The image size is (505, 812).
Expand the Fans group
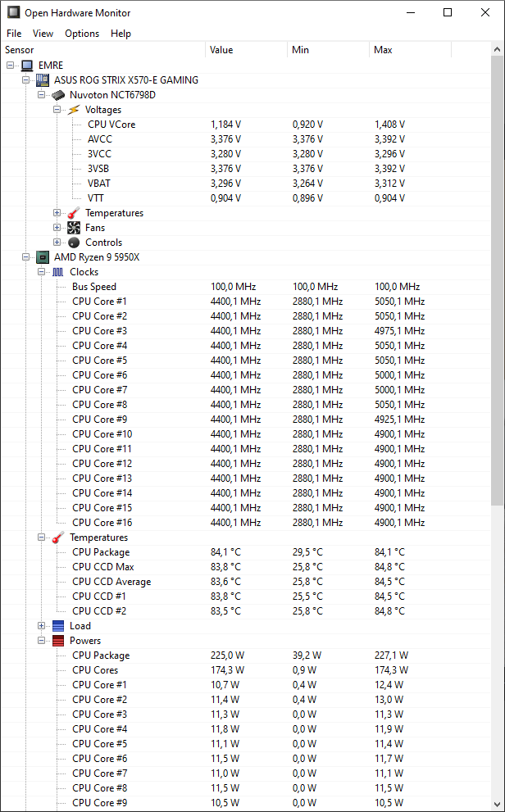57,228
